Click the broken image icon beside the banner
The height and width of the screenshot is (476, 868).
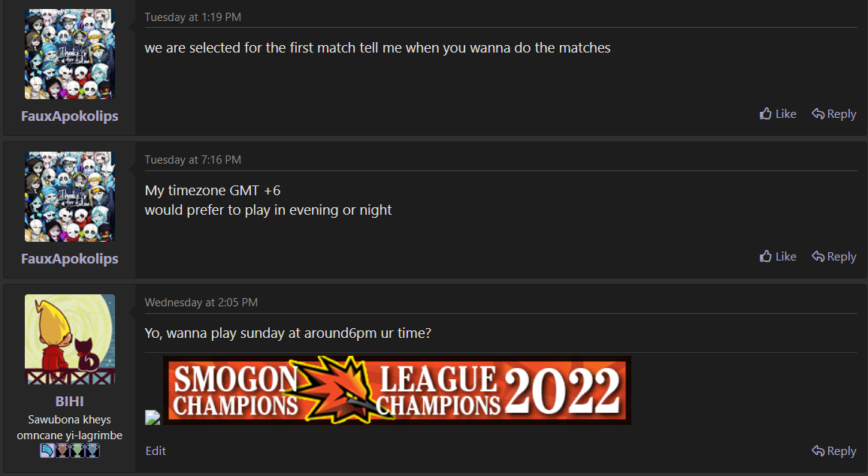click(153, 417)
